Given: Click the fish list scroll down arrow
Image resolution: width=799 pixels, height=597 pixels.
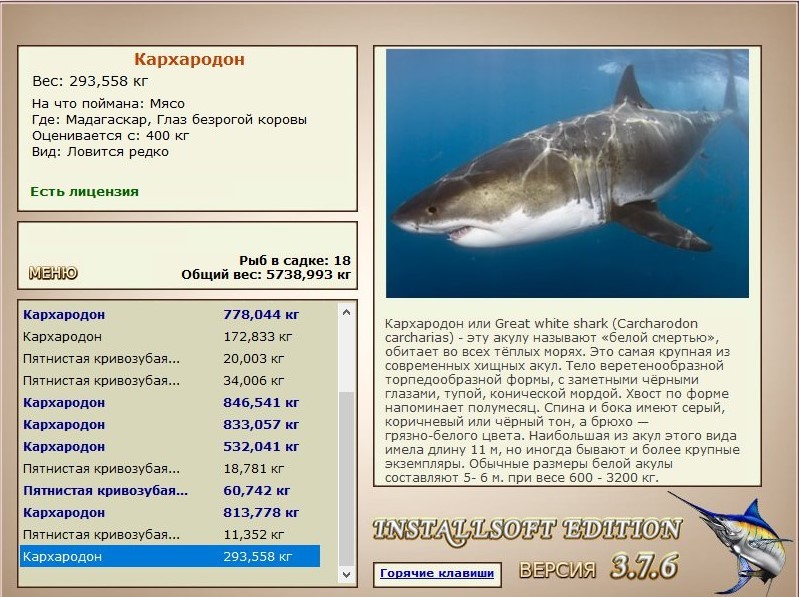Looking at the screenshot, I should 347,575.
